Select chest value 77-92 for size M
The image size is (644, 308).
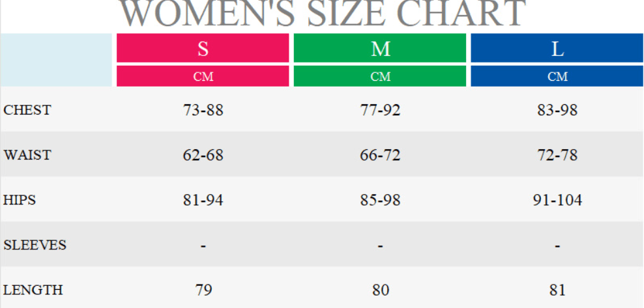tap(380, 110)
